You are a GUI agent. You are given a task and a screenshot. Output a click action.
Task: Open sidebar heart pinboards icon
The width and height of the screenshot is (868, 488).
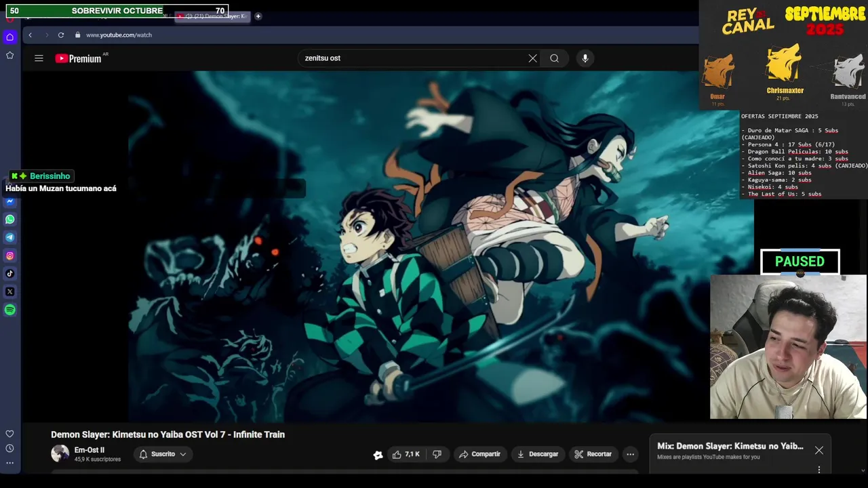[9, 434]
